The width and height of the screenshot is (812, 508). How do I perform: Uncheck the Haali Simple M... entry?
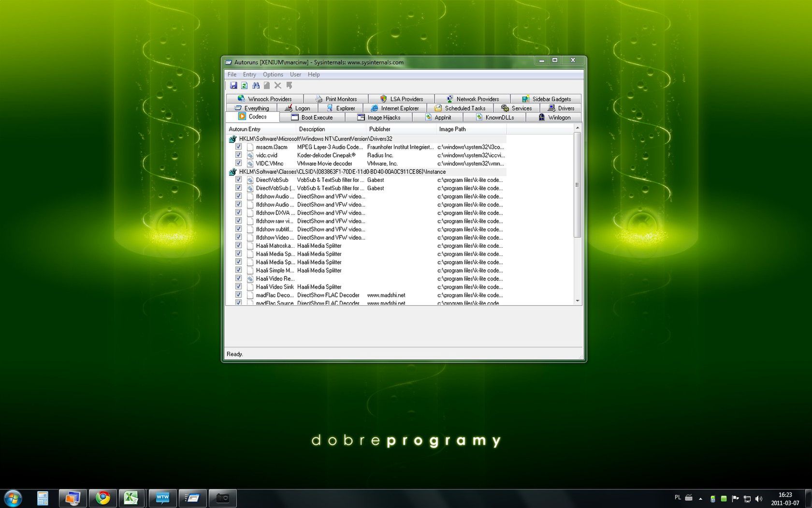coord(238,270)
